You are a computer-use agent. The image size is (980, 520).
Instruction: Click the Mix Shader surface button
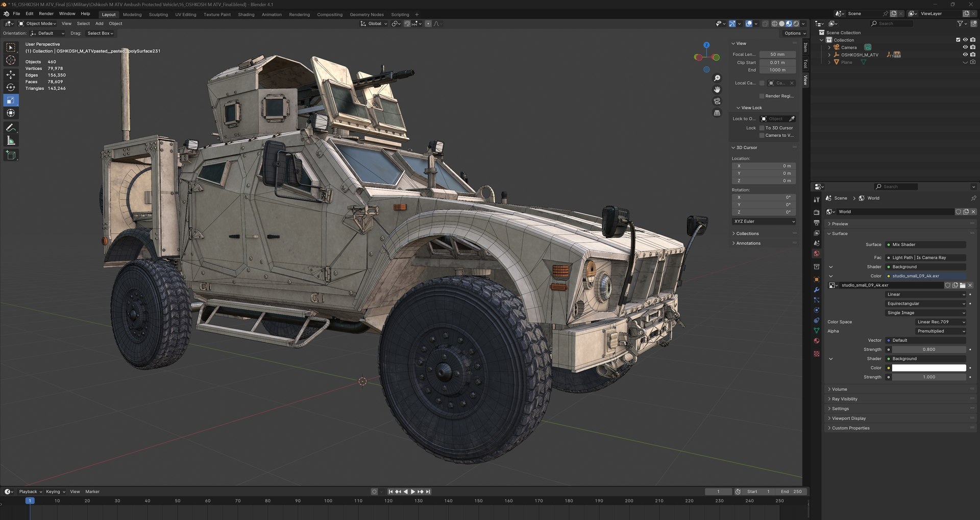tap(926, 245)
